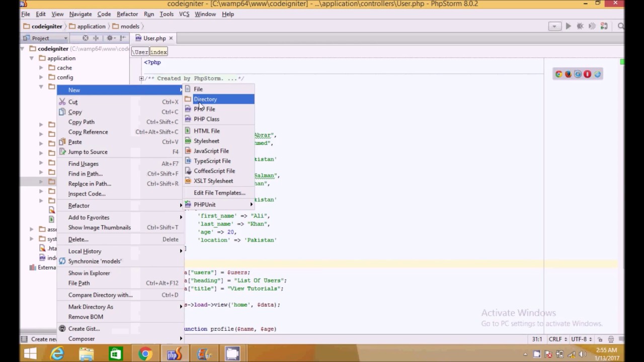The width and height of the screenshot is (644, 362).
Task: Select Find in Path... option
Action: (119, 174)
